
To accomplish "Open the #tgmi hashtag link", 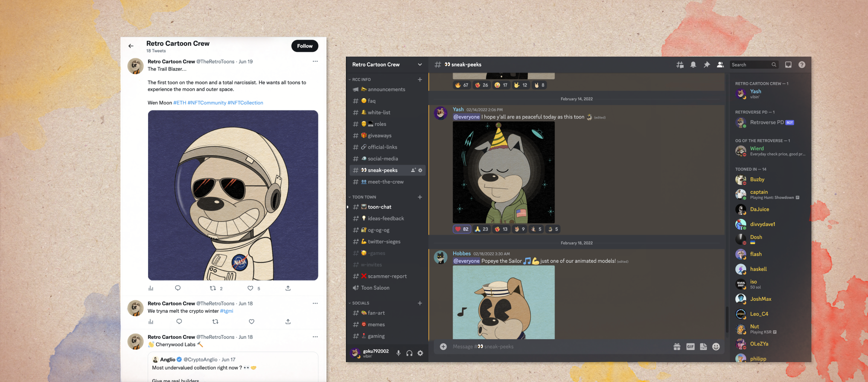I will (x=227, y=311).
